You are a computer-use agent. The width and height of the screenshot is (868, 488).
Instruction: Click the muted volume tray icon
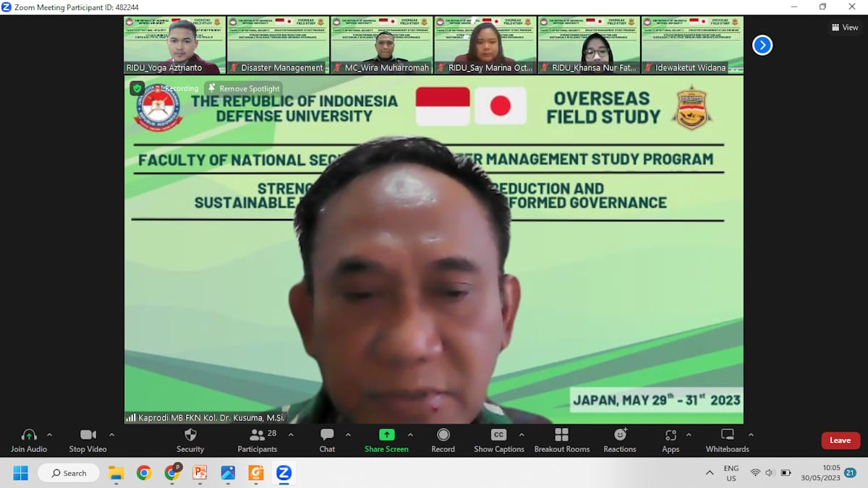[x=770, y=473]
